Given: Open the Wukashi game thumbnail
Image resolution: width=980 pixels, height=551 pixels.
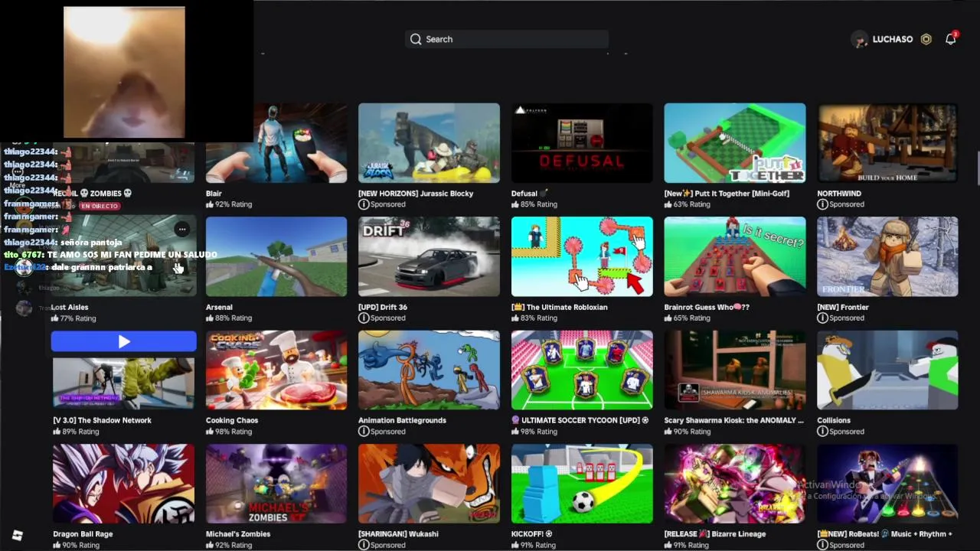Looking at the screenshot, I should point(429,484).
